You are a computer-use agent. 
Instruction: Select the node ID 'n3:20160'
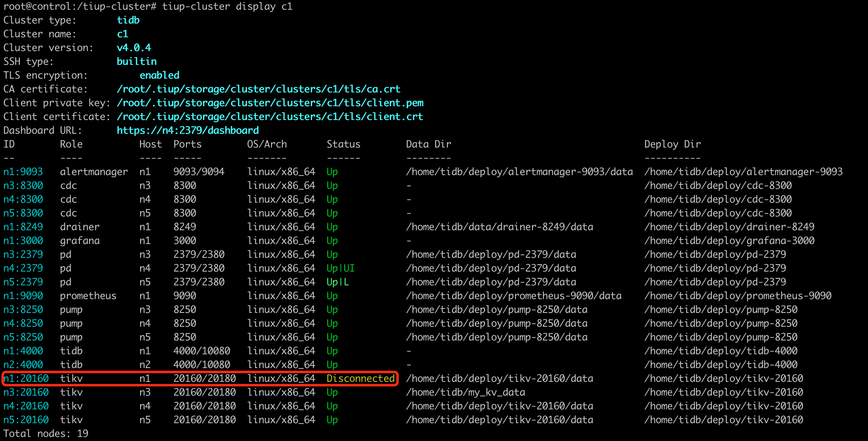26,392
